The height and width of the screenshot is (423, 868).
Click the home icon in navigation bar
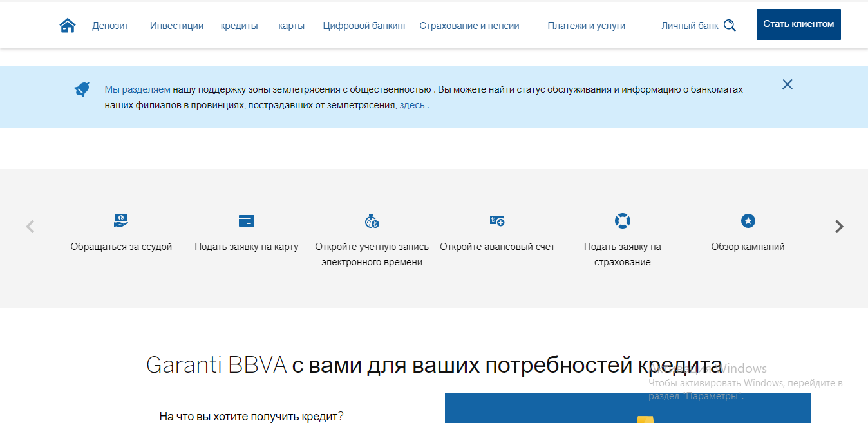tap(68, 26)
